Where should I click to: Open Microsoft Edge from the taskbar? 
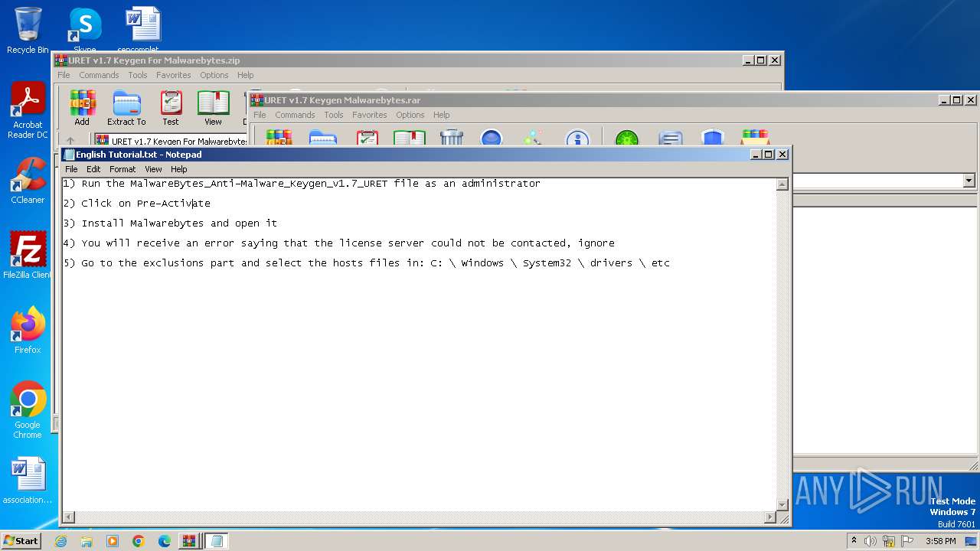(164, 541)
